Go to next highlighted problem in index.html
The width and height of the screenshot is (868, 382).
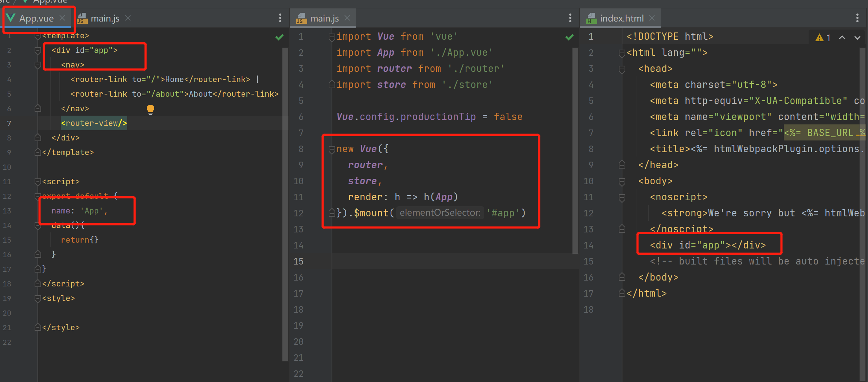coord(857,38)
